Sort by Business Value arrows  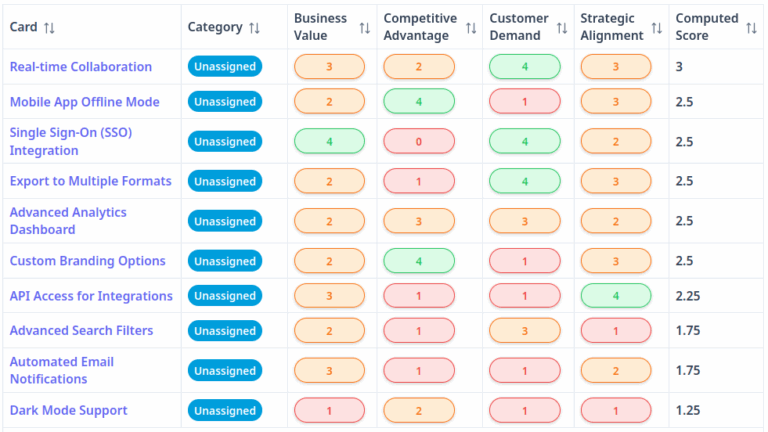[x=365, y=27]
